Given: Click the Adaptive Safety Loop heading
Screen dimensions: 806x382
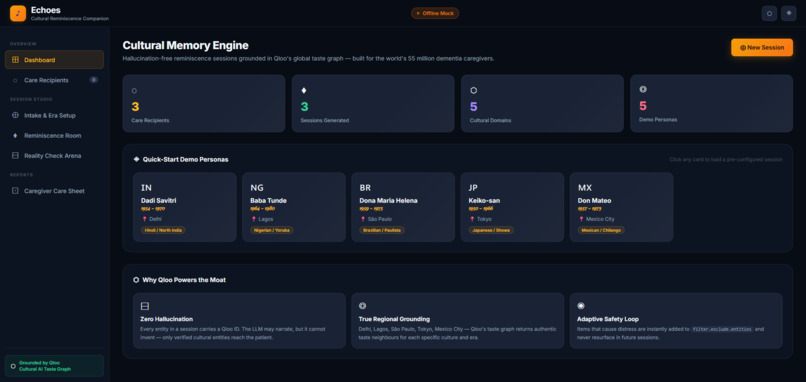Looking at the screenshot, I should click(608, 319).
